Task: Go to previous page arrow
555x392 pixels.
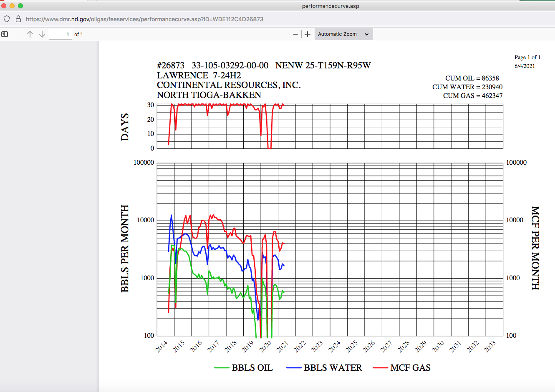Action: tap(30, 34)
